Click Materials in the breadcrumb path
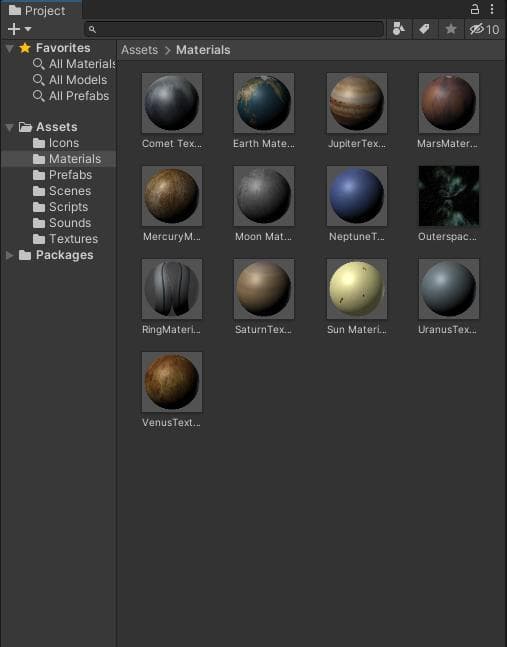The width and height of the screenshot is (507, 647). (203, 50)
